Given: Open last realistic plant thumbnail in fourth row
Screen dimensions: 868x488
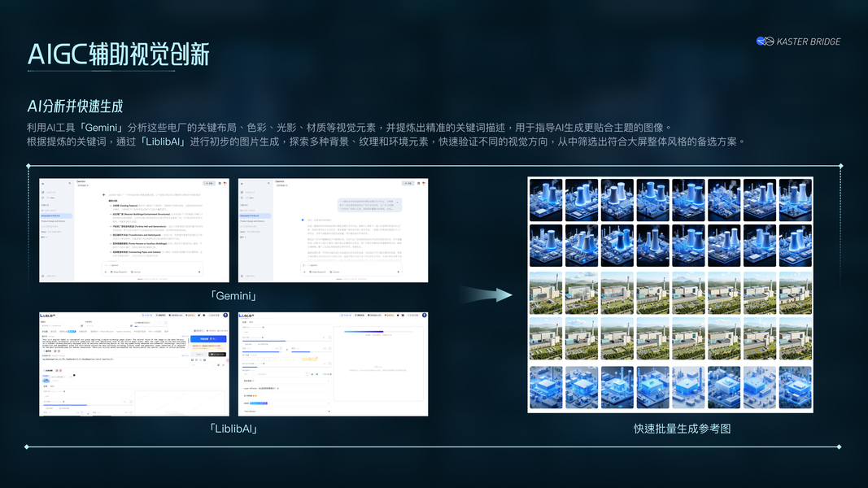Looking at the screenshot, I should click(796, 338).
